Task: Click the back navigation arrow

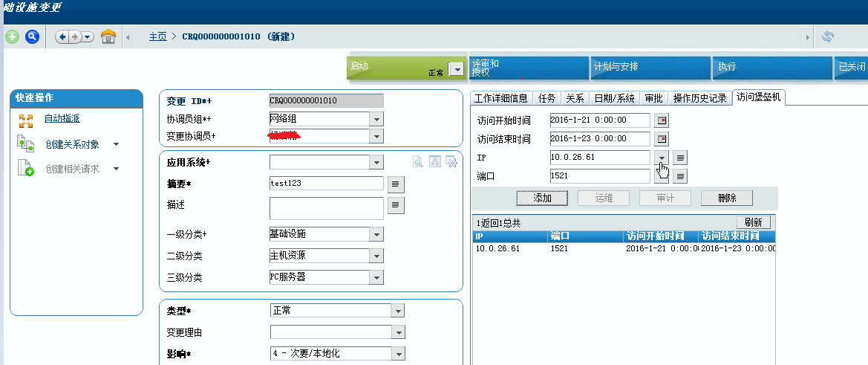Action: [x=63, y=36]
